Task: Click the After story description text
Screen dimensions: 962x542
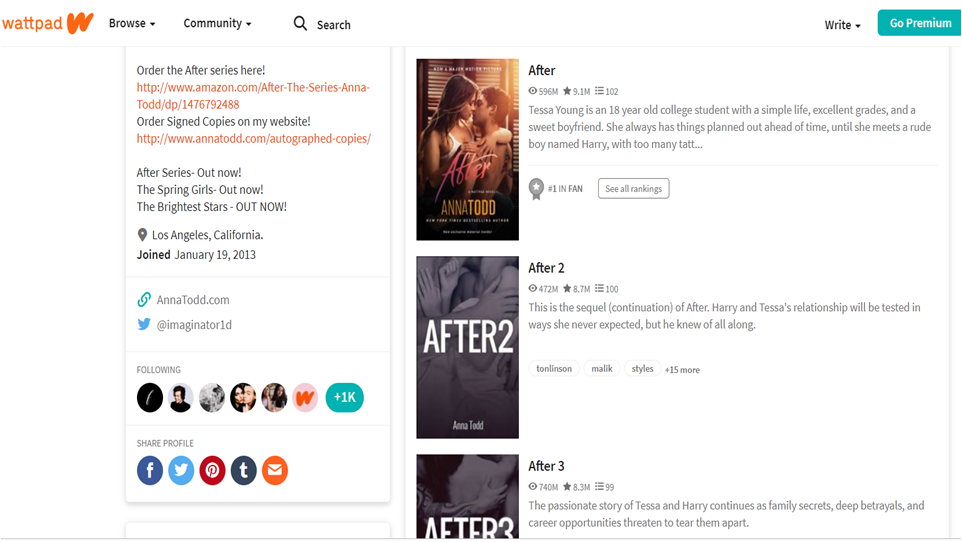Action: pyautogui.click(x=729, y=127)
